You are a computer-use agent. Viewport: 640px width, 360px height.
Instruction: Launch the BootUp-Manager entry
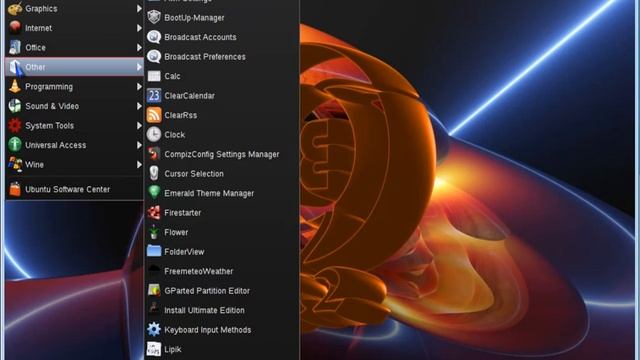pos(222,18)
